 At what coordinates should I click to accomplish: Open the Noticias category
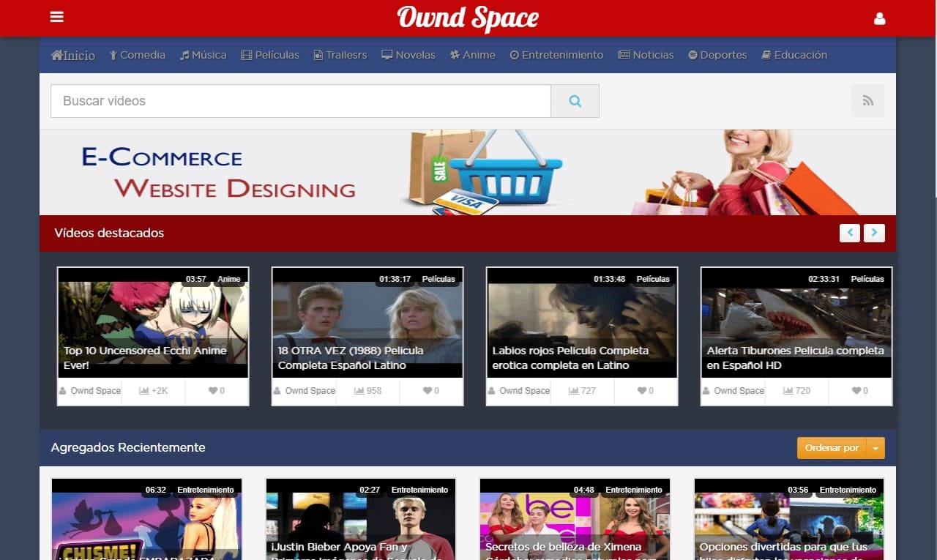point(646,55)
